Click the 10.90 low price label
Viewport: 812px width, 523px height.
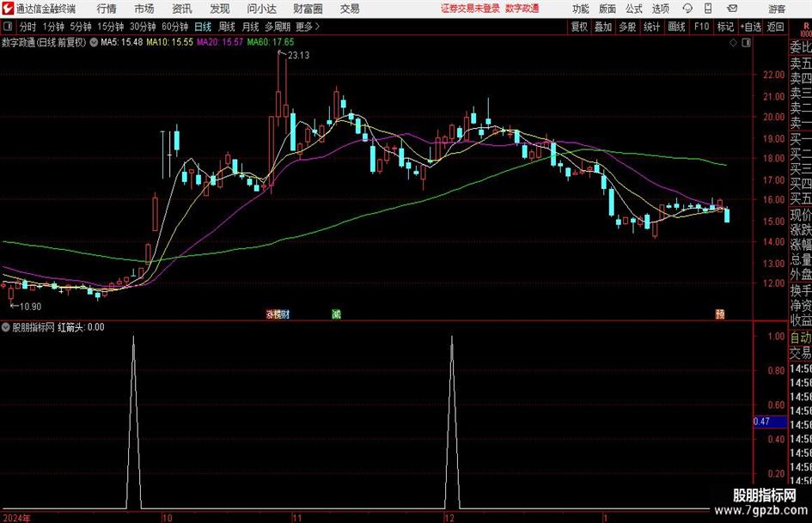[x=30, y=307]
